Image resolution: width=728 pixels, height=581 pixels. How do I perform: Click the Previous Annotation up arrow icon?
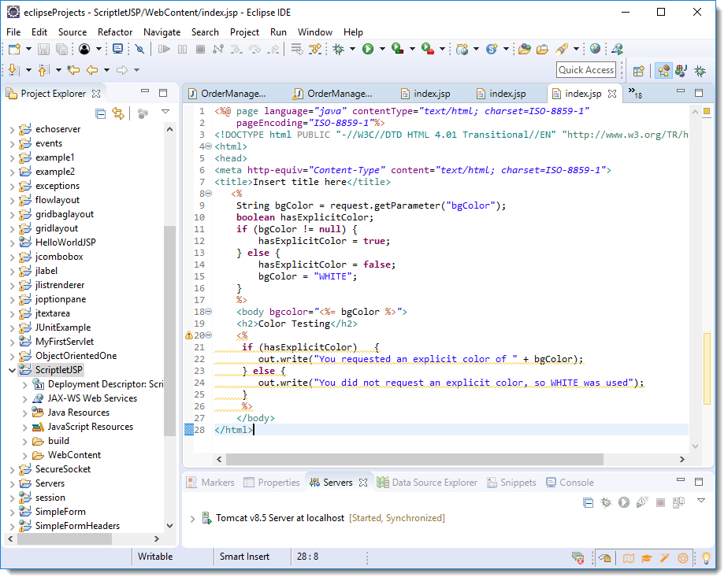coord(43,70)
